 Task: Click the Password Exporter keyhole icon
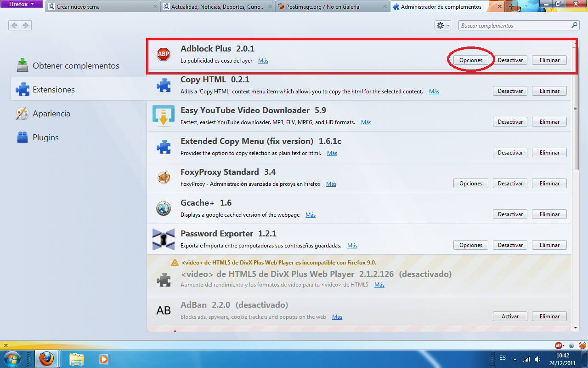pyautogui.click(x=164, y=239)
